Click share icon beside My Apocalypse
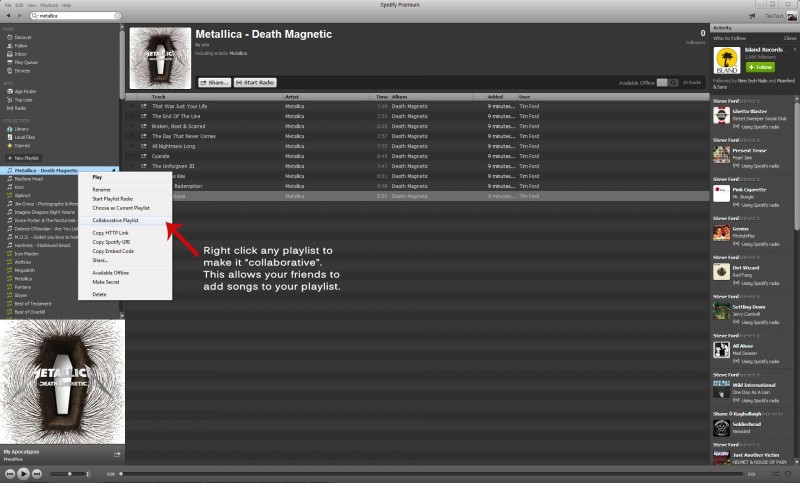This screenshot has width=800, height=483. click(116, 453)
